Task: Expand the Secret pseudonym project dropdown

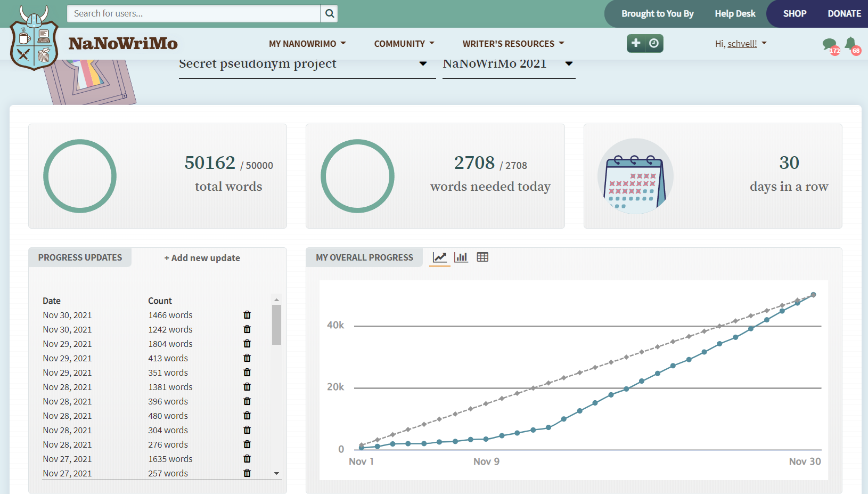Action: tap(423, 64)
